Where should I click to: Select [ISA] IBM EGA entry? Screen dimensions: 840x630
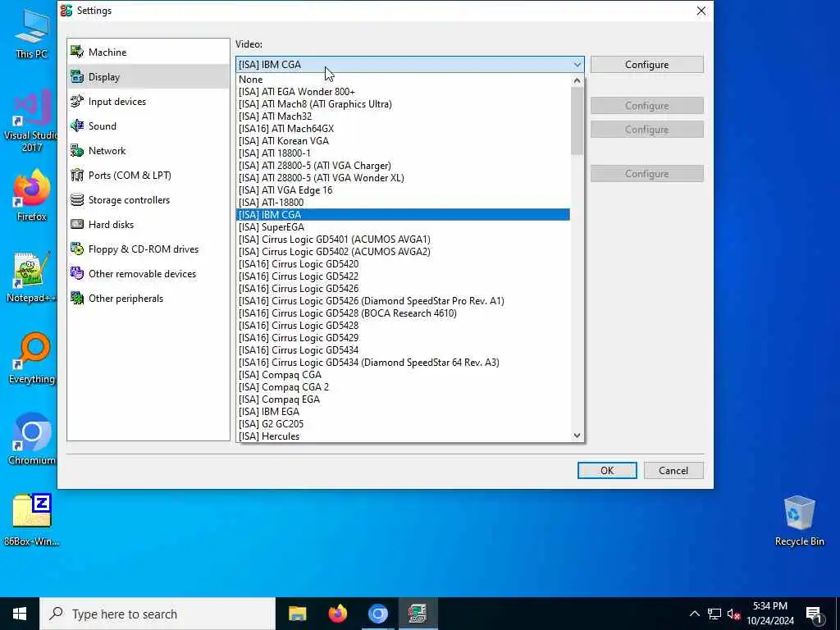(403, 412)
